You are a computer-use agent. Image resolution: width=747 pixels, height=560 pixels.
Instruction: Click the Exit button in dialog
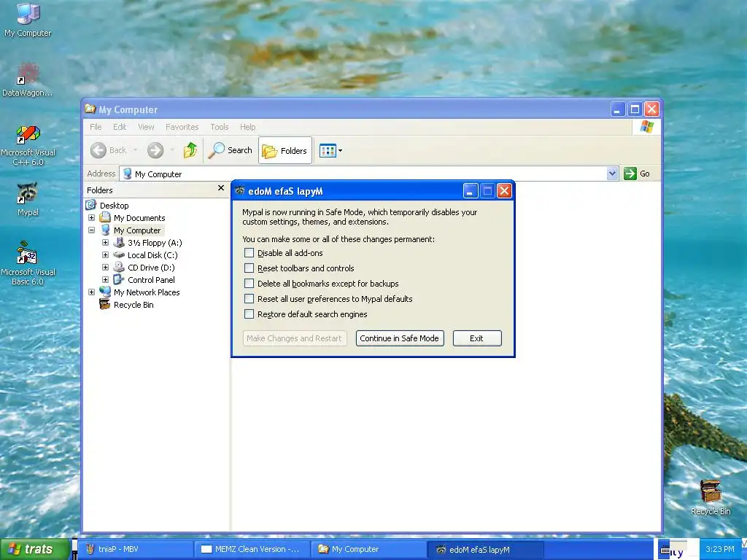click(477, 338)
